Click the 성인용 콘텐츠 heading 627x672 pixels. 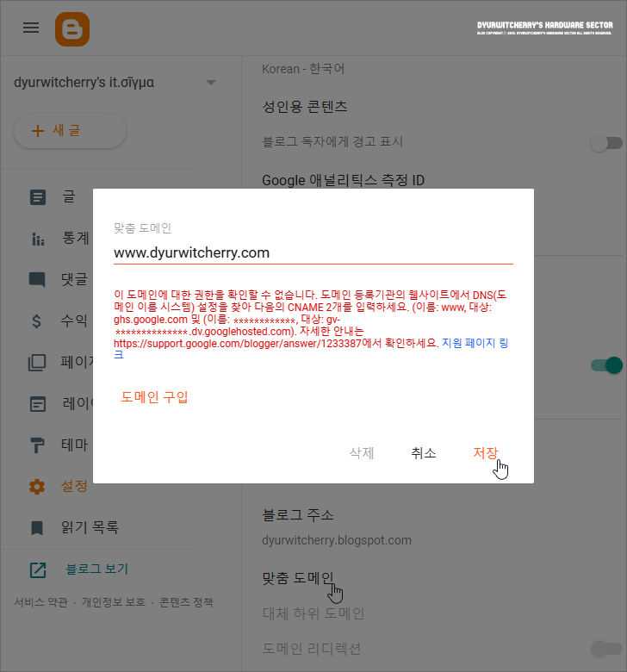[305, 106]
